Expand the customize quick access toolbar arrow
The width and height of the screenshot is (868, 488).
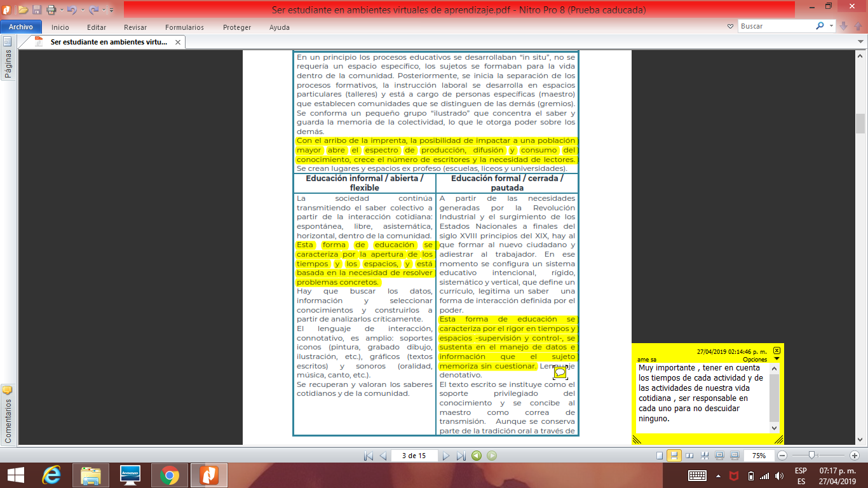point(111,10)
